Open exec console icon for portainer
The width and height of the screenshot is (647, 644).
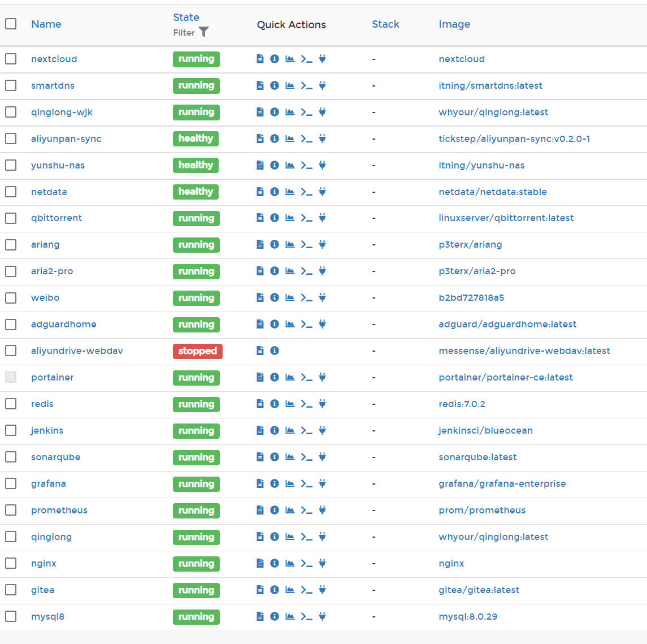(307, 377)
